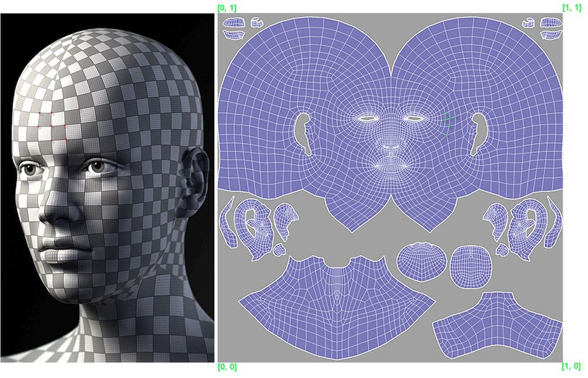This screenshot has width=588, height=378.
Task: Select the shoulder UV island at bottom right
Action: click(497, 329)
